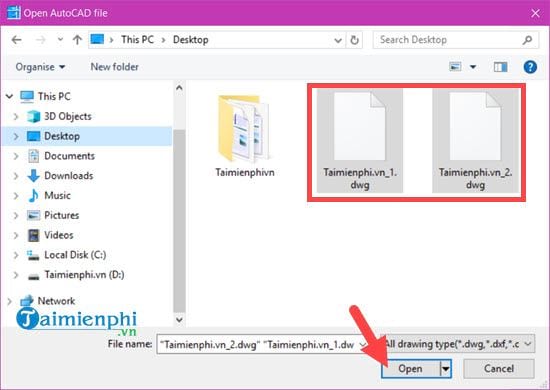The width and height of the screenshot is (550, 390).
Task: Expand the Pictures tree node
Action: point(16,215)
